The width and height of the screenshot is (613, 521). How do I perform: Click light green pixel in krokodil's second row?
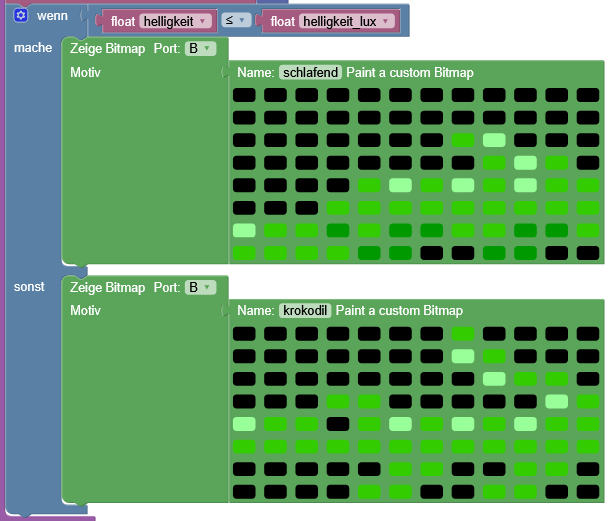[463, 356]
